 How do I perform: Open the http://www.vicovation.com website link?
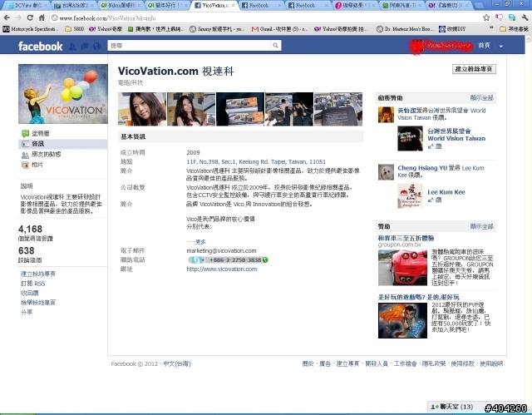222,269
